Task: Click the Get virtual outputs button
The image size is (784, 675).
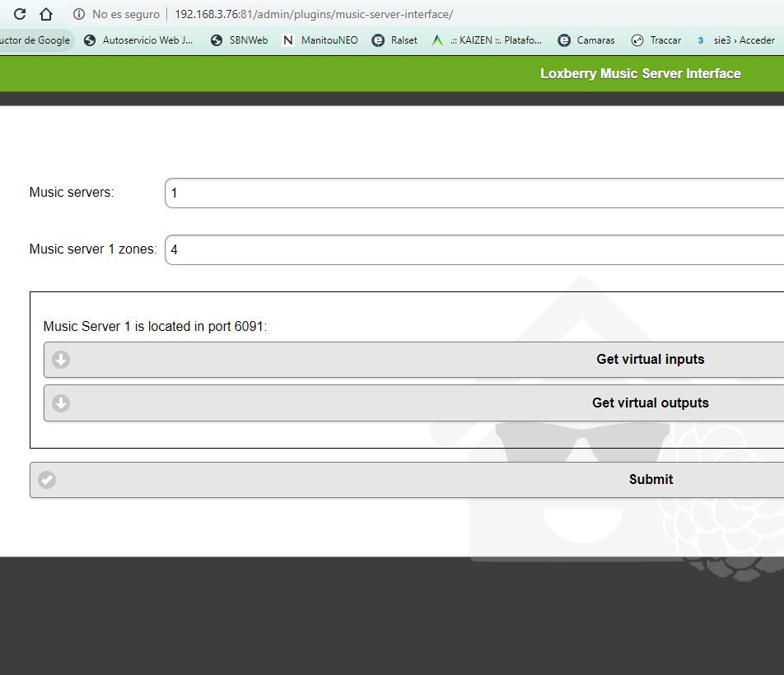Action: tap(414, 403)
